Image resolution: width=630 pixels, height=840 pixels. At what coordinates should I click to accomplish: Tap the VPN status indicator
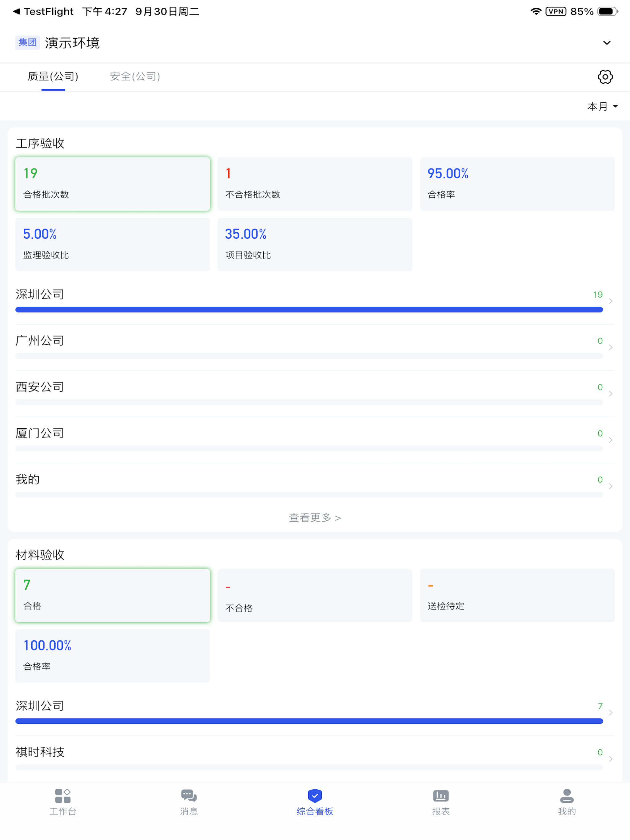(x=556, y=11)
